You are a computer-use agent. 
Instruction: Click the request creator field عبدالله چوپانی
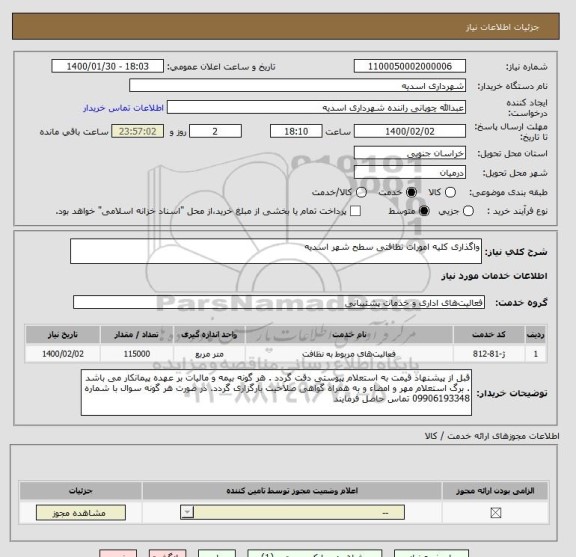[x=316, y=107]
